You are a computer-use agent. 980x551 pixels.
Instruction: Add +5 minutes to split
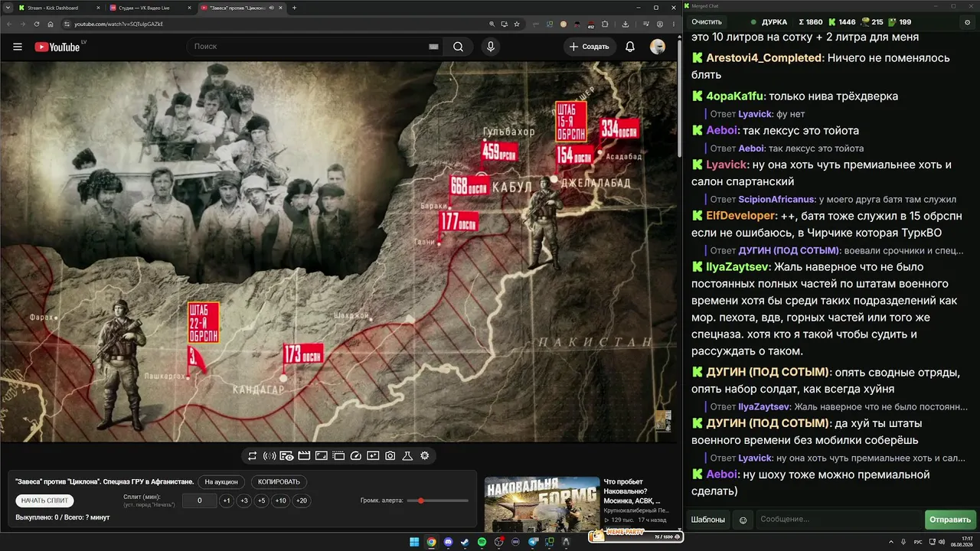coord(261,500)
